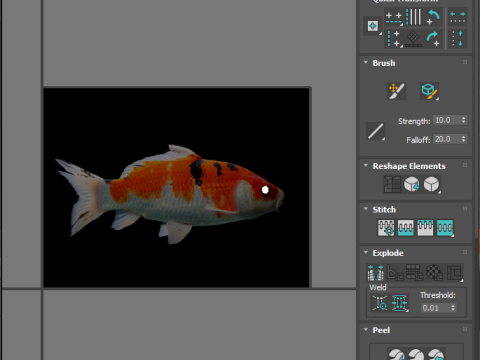Screen dimensions: 480x360
Task: Click the Falloff value field
Action: pos(446,139)
